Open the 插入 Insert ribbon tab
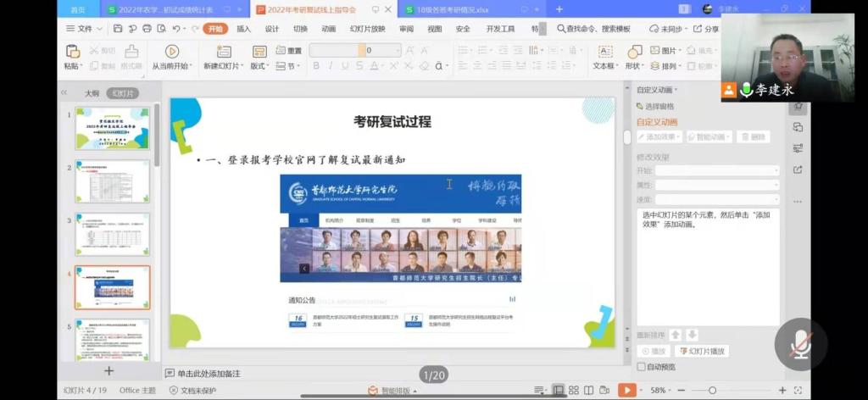Image resolution: width=868 pixels, height=400 pixels. tap(243, 29)
